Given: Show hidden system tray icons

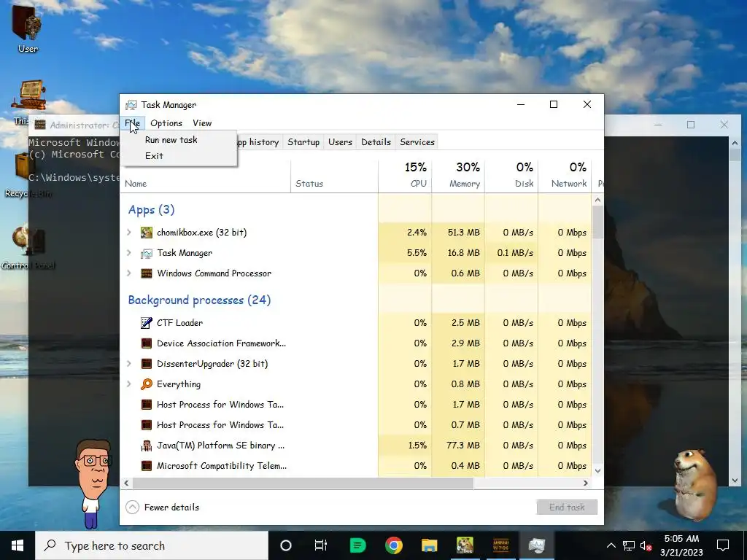Looking at the screenshot, I should pyautogui.click(x=611, y=545).
